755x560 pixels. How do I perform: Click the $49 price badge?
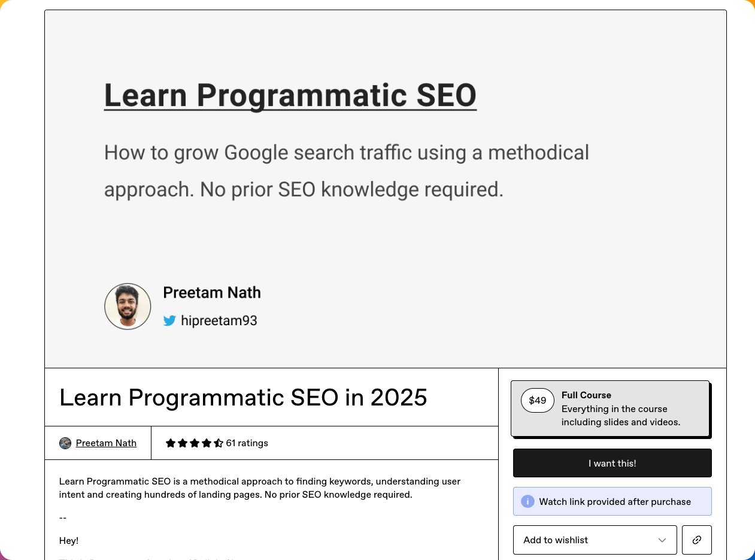(538, 400)
